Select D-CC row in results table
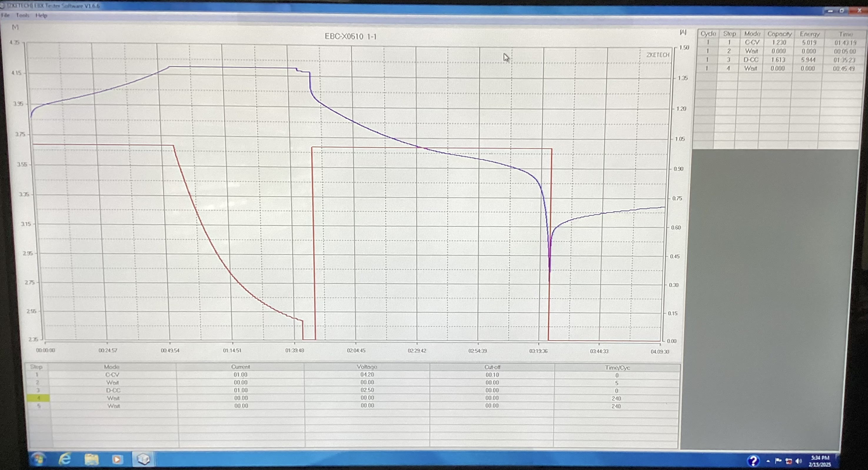 coord(751,60)
